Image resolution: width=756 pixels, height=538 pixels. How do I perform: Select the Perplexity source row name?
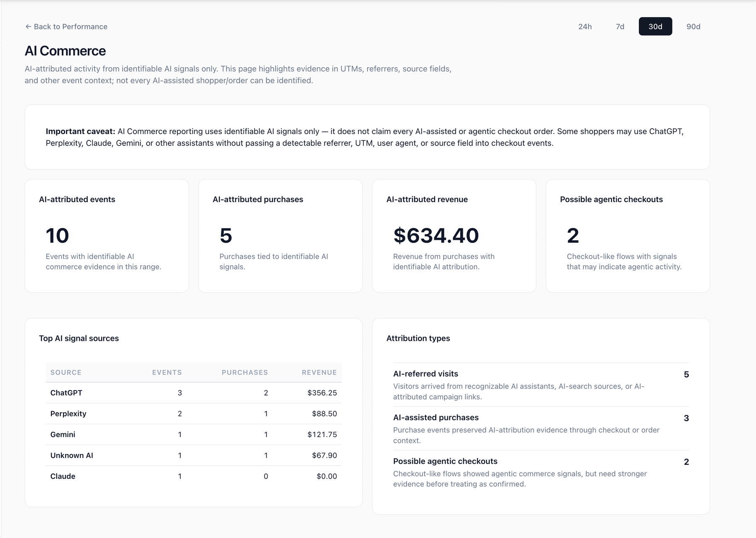[68, 414]
